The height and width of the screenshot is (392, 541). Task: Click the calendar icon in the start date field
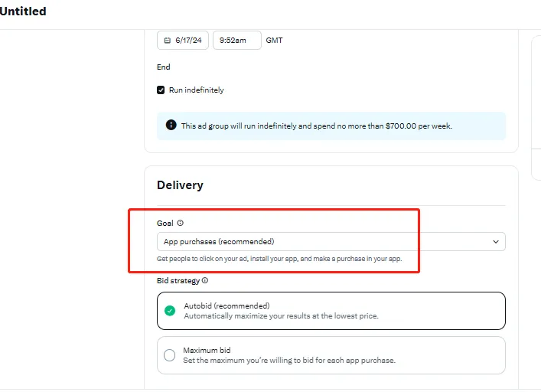(x=168, y=41)
